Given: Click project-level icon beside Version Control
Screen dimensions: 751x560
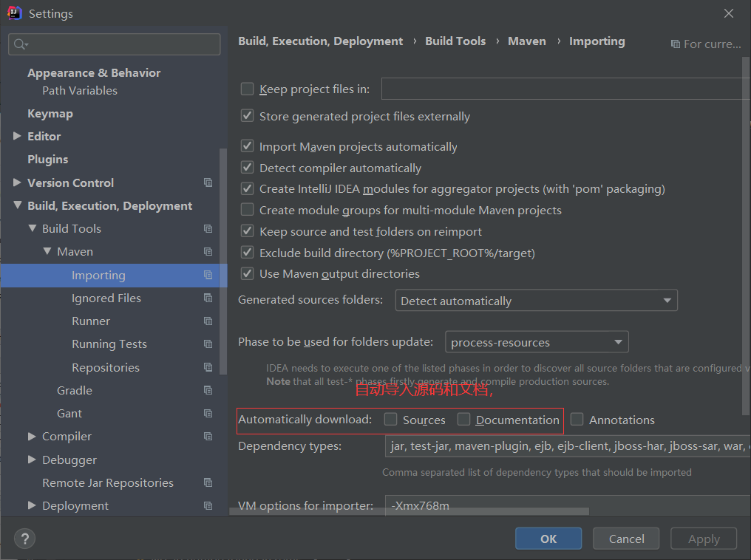Looking at the screenshot, I should pos(208,182).
